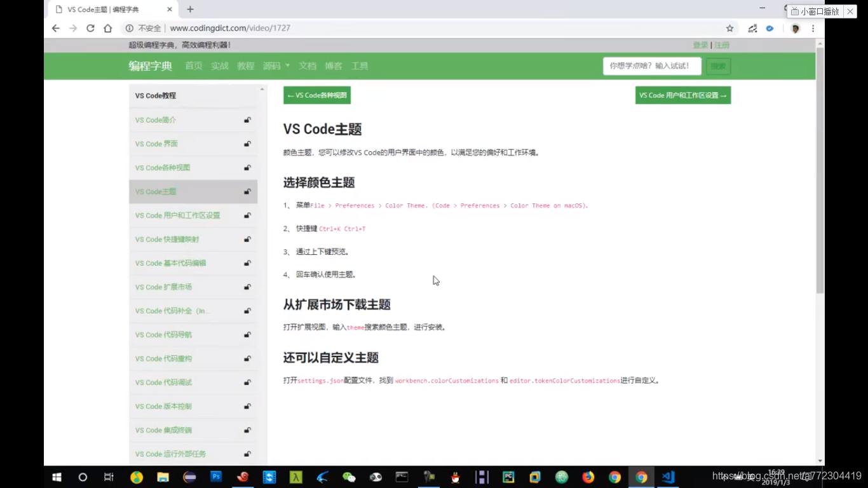Go to previous lesson VS Code各种视图

[x=317, y=95]
